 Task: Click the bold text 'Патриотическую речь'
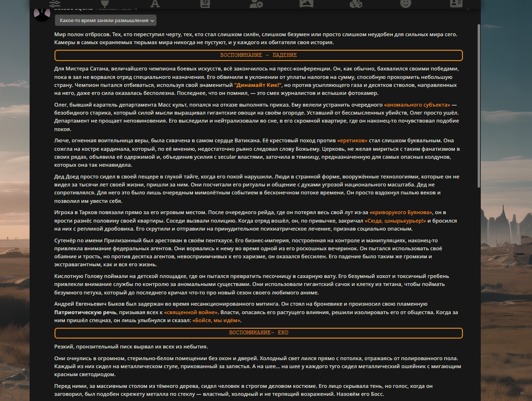pos(85,312)
